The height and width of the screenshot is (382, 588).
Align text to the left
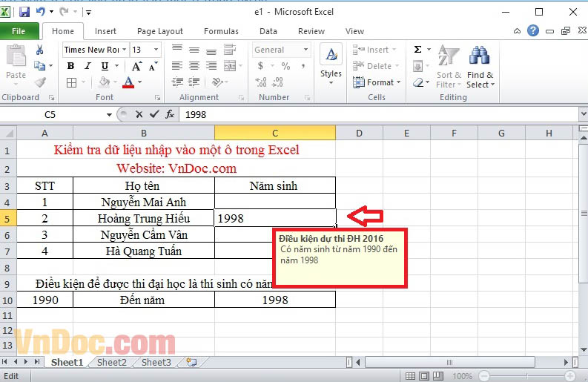(x=177, y=66)
